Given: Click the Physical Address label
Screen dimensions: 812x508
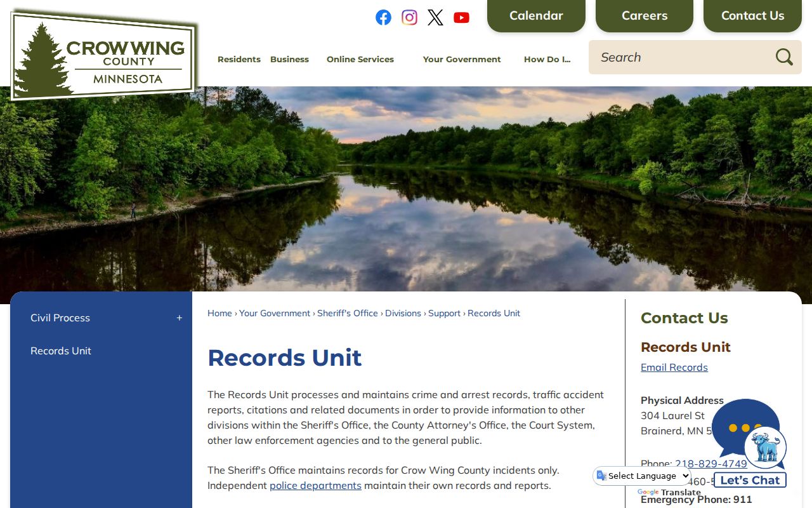Looking at the screenshot, I should click(682, 401).
